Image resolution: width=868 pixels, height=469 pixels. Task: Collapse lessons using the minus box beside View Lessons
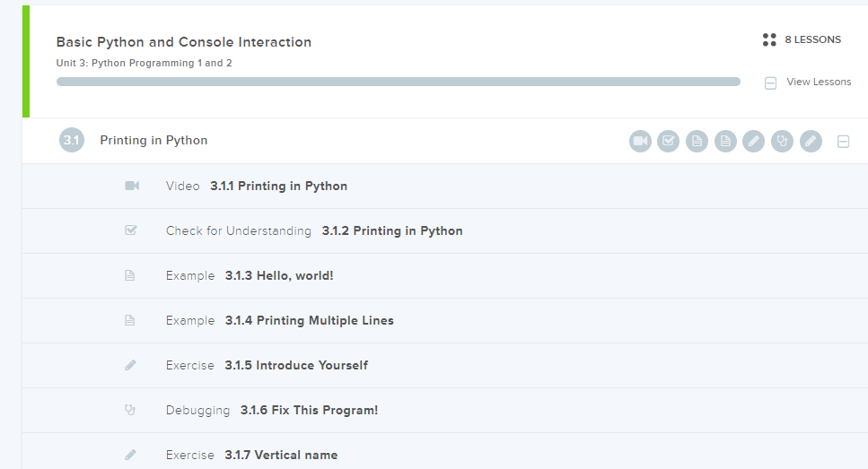coord(770,83)
